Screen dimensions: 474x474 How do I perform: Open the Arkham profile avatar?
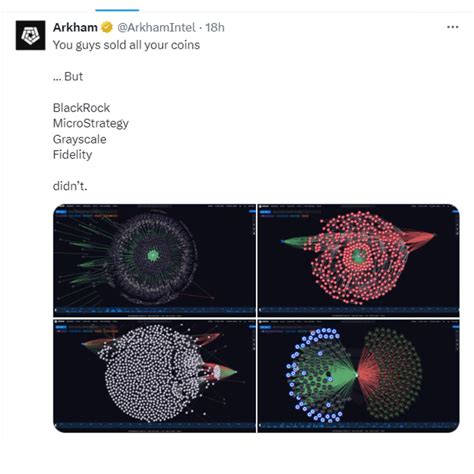click(x=30, y=35)
